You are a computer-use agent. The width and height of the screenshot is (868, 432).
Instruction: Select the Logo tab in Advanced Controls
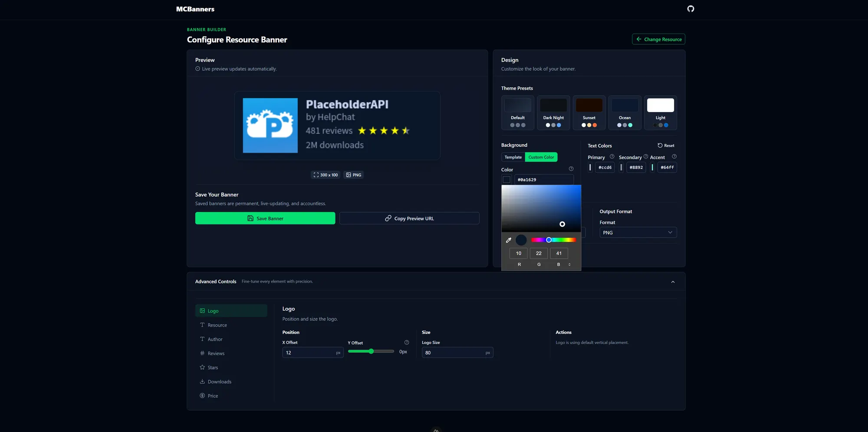point(231,311)
